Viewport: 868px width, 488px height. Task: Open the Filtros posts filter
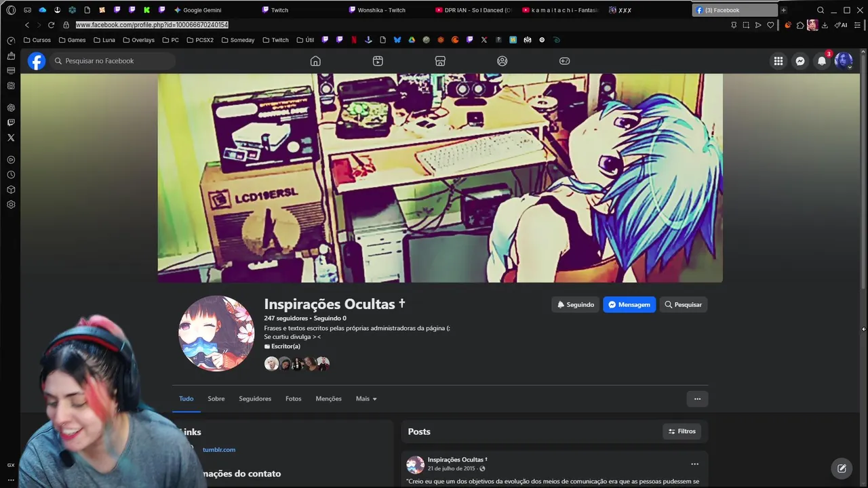pyautogui.click(x=682, y=431)
